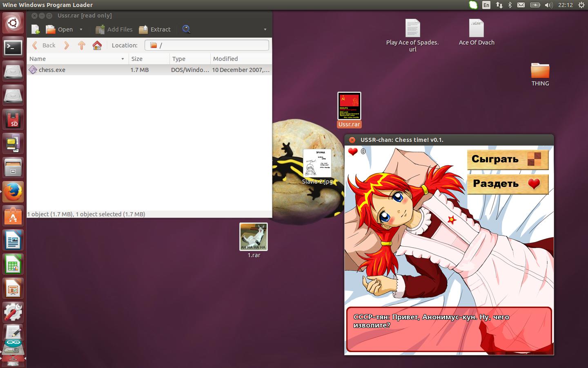Click the heart counter icon in game

[x=353, y=152]
